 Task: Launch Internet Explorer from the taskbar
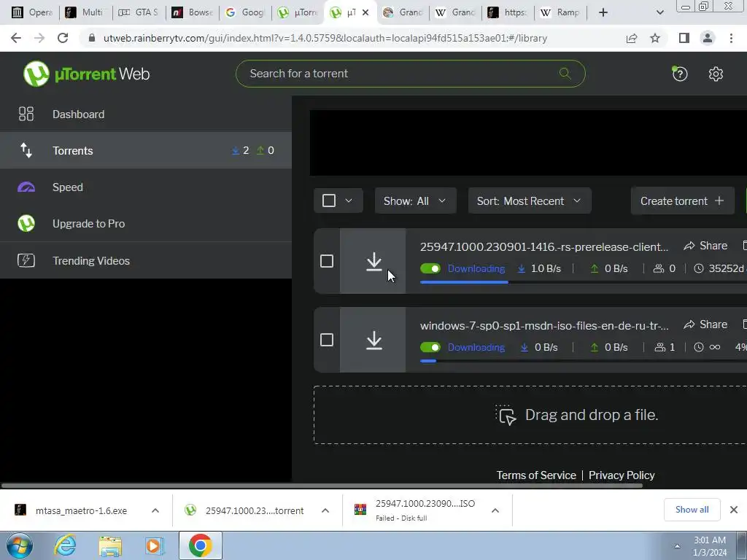(x=65, y=545)
